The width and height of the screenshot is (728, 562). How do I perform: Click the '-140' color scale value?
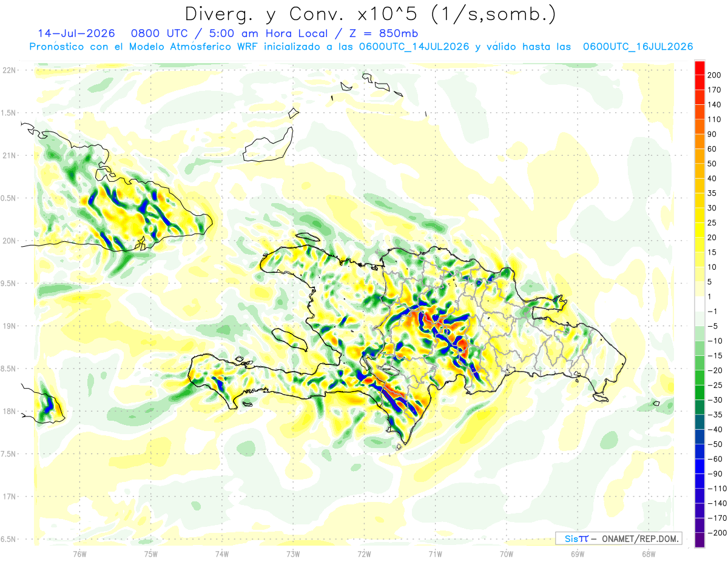717,503
